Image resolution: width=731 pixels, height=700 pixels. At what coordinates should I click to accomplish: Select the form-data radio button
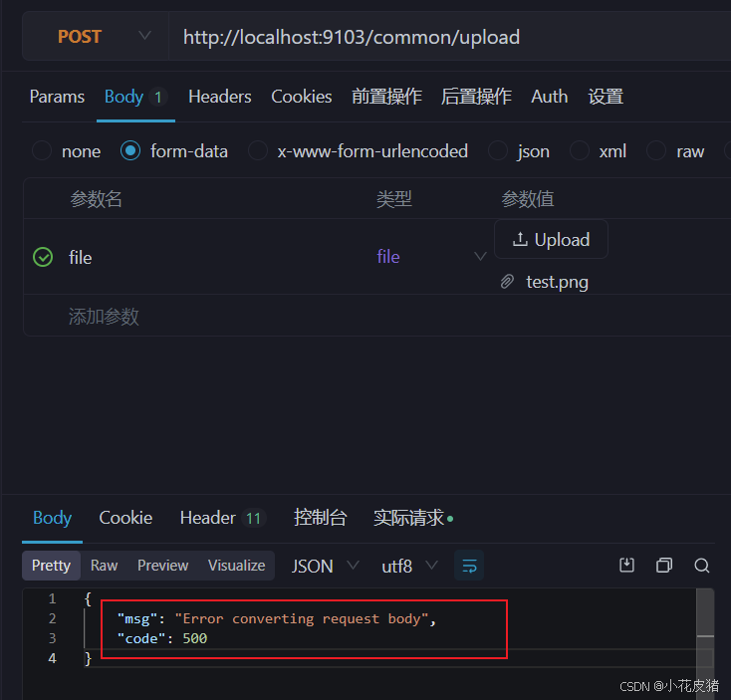[x=130, y=151]
